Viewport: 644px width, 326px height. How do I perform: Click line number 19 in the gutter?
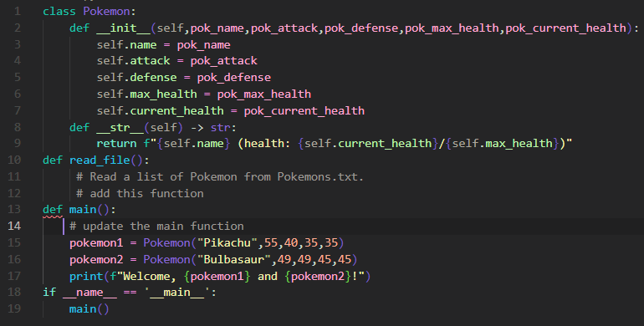tap(14, 308)
